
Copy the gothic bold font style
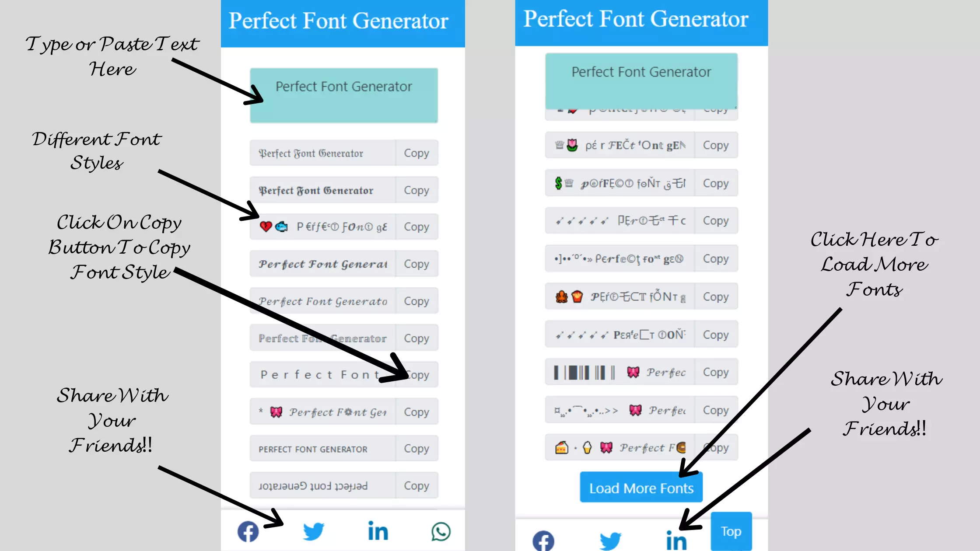[416, 190]
